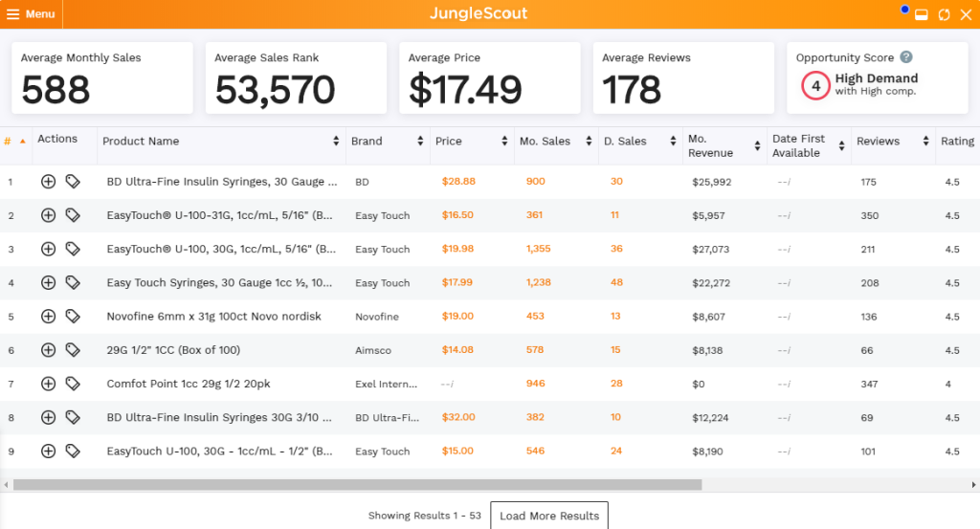Click the refresh icon in header

click(x=944, y=14)
